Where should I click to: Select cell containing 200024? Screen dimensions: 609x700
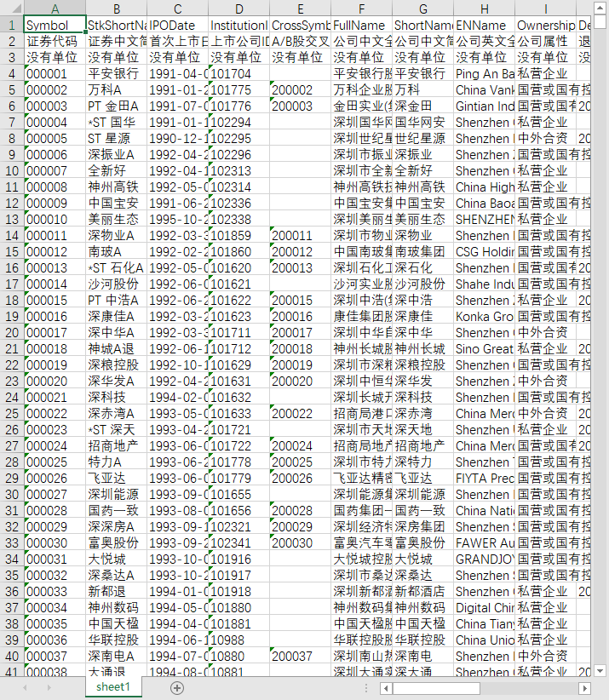tap(300, 445)
